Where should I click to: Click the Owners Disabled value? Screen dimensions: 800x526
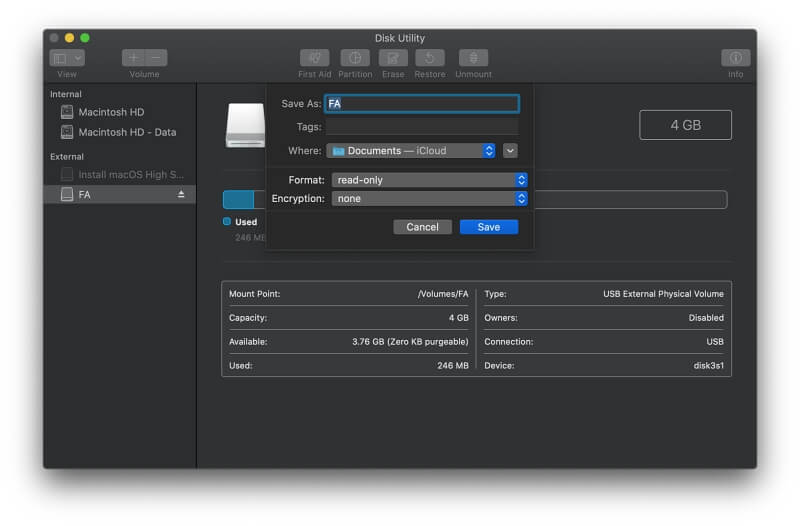pyautogui.click(x=706, y=318)
